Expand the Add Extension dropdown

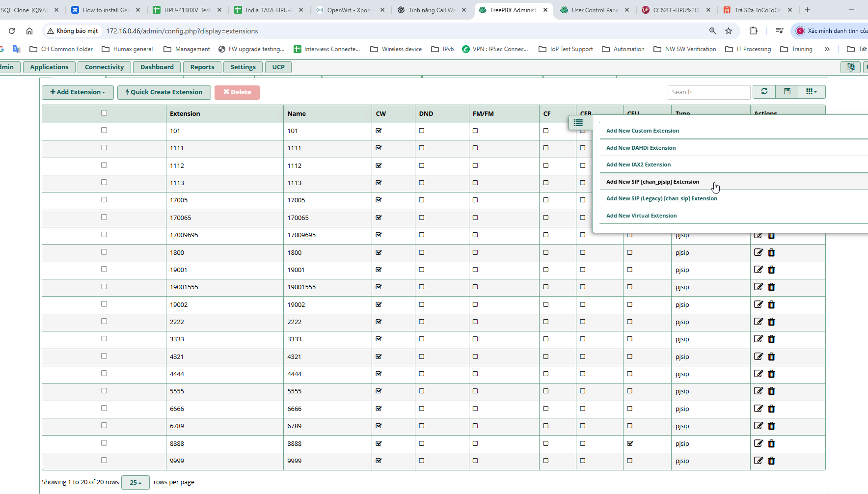tap(78, 92)
